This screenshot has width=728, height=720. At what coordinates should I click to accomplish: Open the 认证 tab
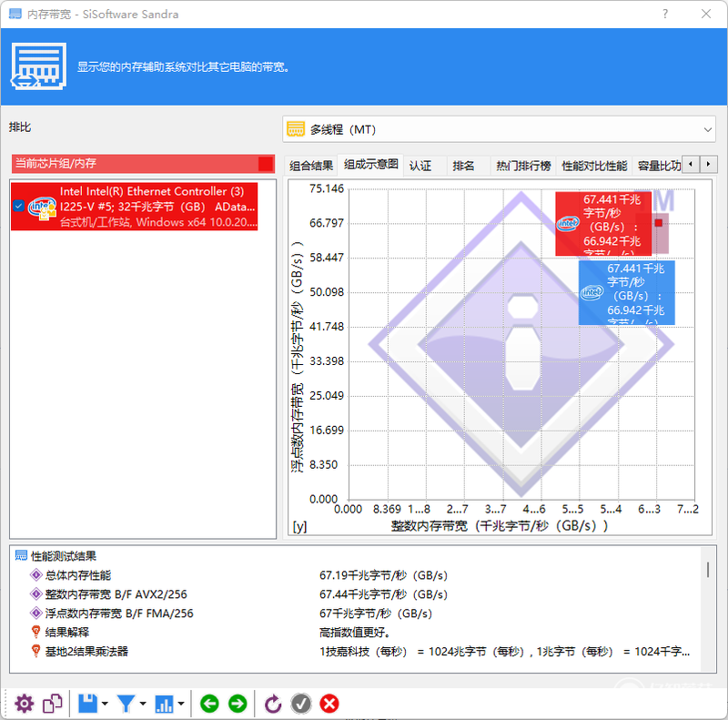[420, 166]
